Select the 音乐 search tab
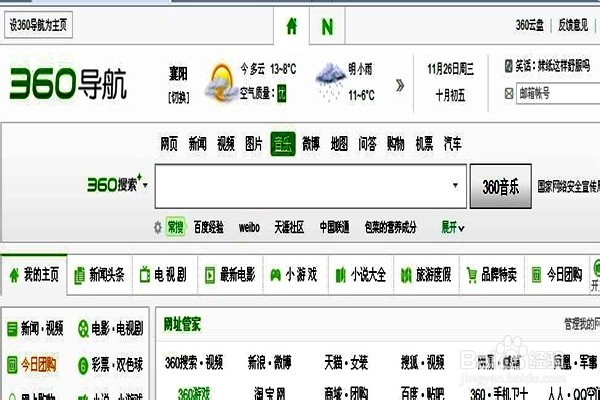Image resolution: width=600 pixels, height=400 pixels. pos(283,144)
